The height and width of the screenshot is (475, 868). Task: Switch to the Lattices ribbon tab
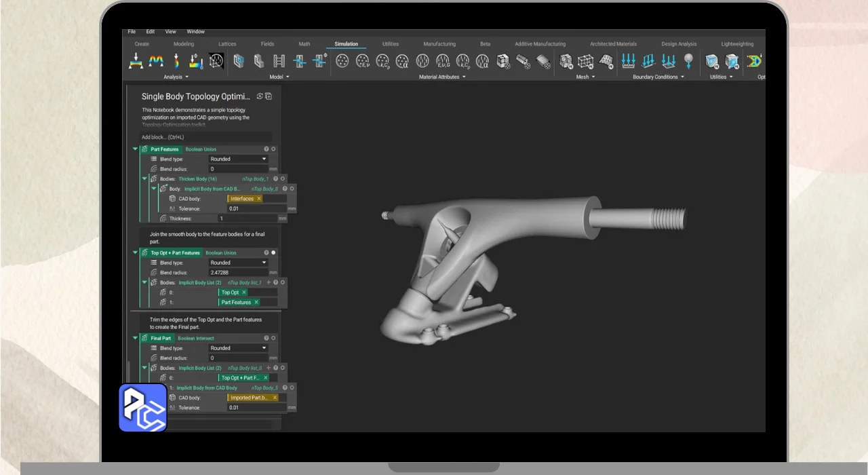(x=227, y=44)
